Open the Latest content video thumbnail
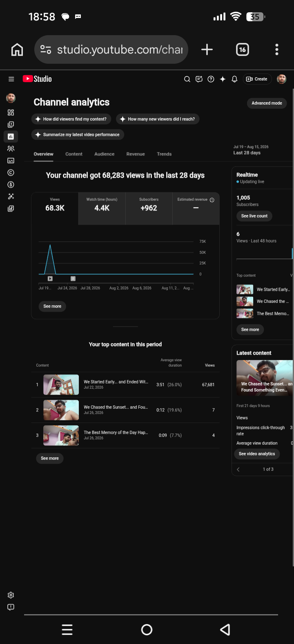The height and width of the screenshot is (644, 294). coord(265,378)
